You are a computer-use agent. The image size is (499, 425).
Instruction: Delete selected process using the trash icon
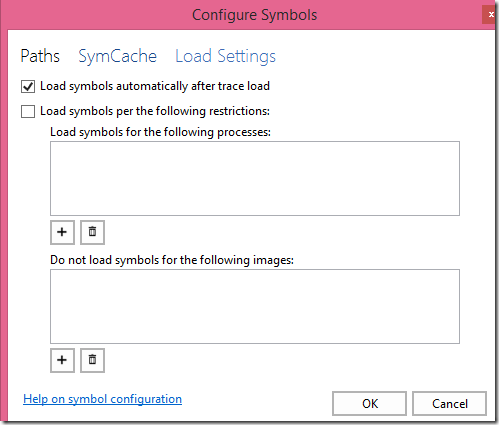(x=92, y=232)
